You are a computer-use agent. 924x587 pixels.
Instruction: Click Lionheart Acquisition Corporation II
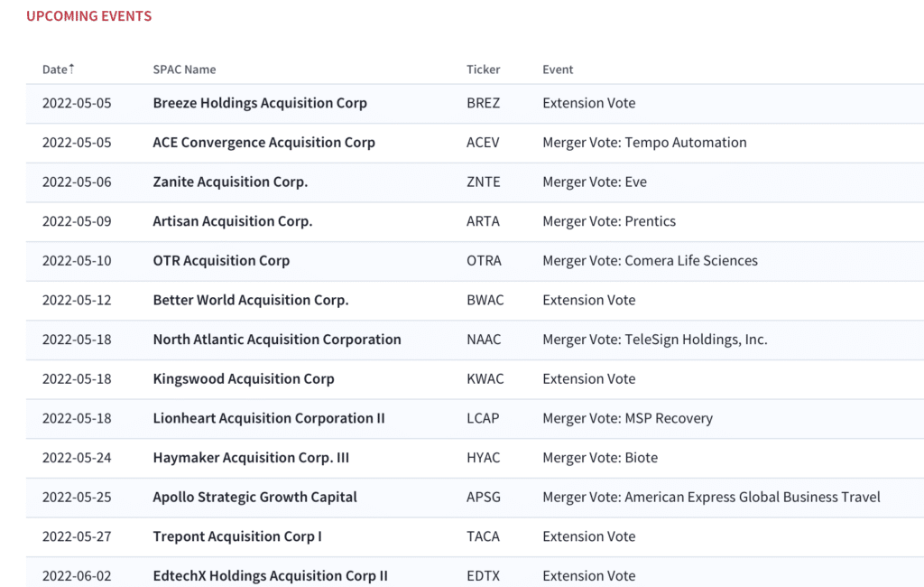point(269,418)
